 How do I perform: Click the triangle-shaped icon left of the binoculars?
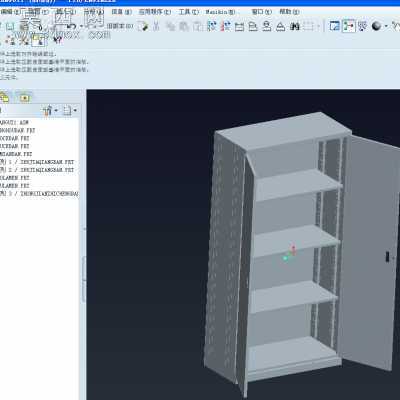tap(281, 26)
